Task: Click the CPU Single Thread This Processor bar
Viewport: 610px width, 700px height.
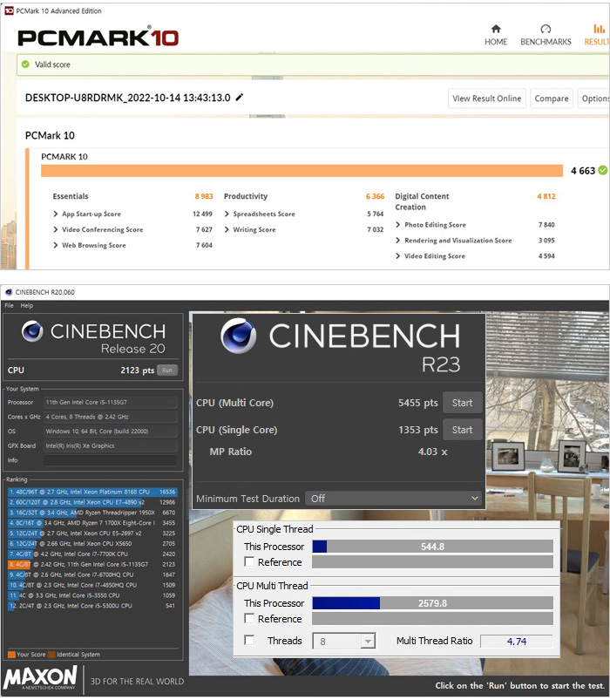Action: (x=432, y=547)
